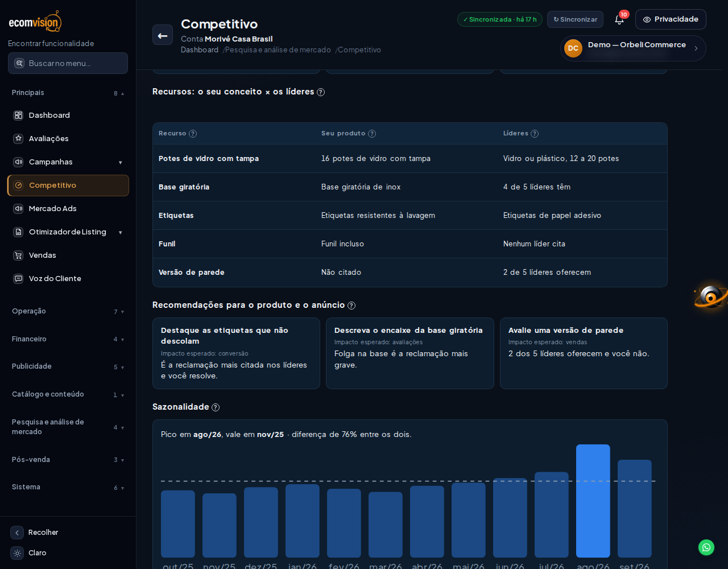Click the DC account avatar

click(573, 48)
